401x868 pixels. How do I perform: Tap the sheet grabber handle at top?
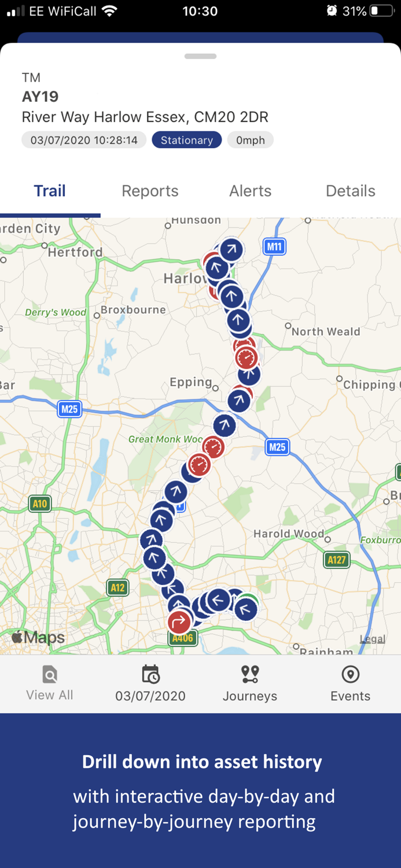200,56
